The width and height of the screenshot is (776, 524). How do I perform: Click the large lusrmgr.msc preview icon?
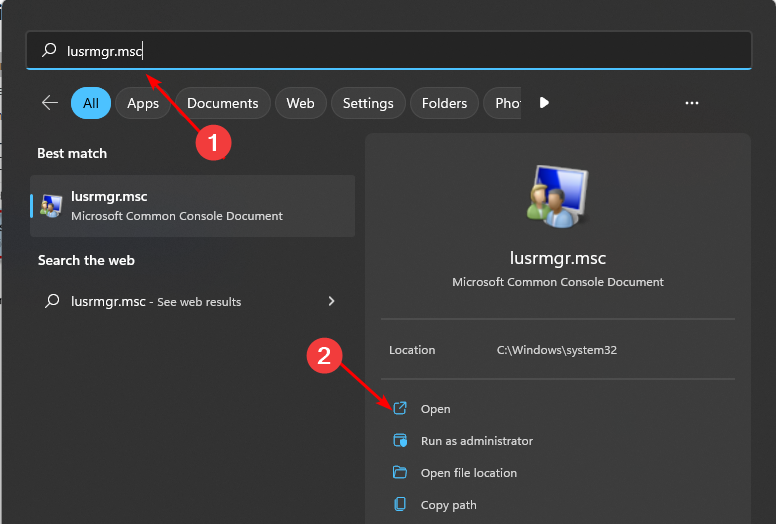557,196
